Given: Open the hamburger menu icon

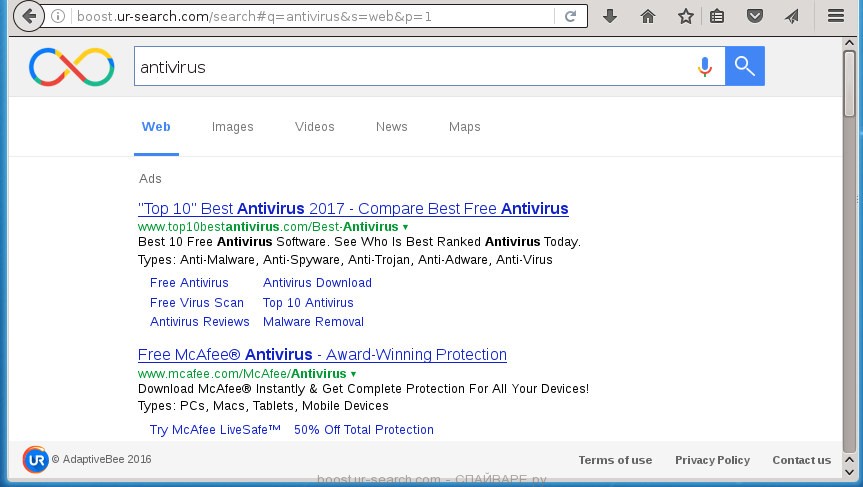Looking at the screenshot, I should pos(836,16).
